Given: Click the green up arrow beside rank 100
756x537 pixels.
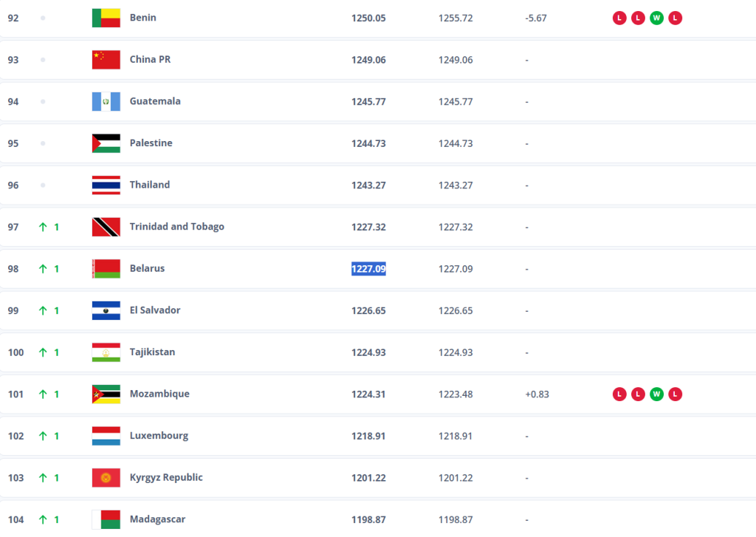Looking at the screenshot, I should click(x=43, y=352).
